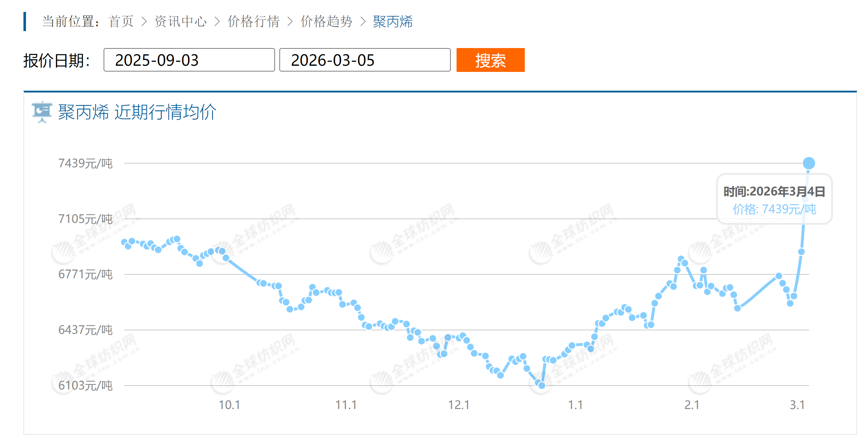This screenshot has width=868, height=439.
Task: Click the 6437元/吨 y-axis label
Action: tap(86, 330)
